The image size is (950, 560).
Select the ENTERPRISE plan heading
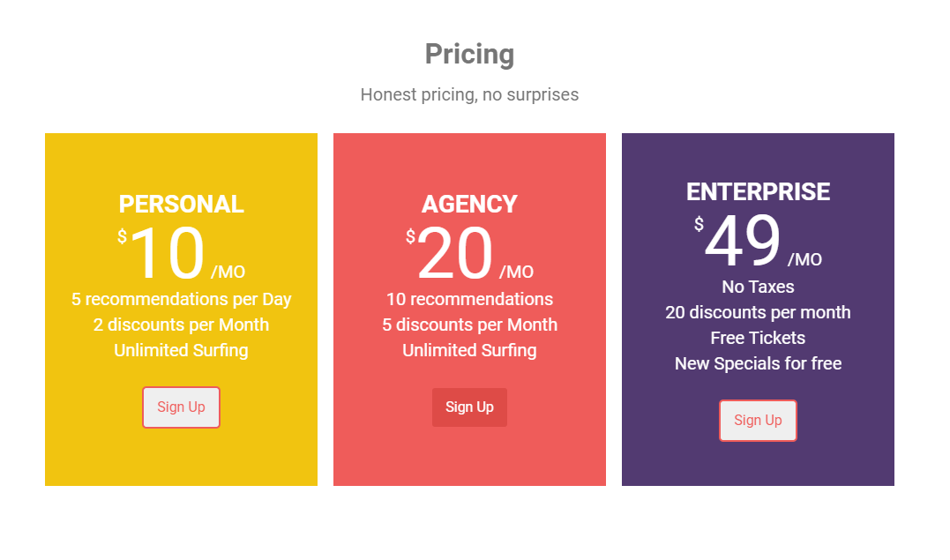tap(758, 191)
